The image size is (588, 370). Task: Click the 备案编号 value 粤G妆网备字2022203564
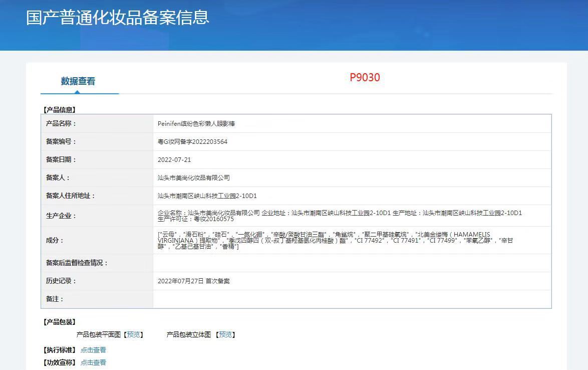pos(192,141)
